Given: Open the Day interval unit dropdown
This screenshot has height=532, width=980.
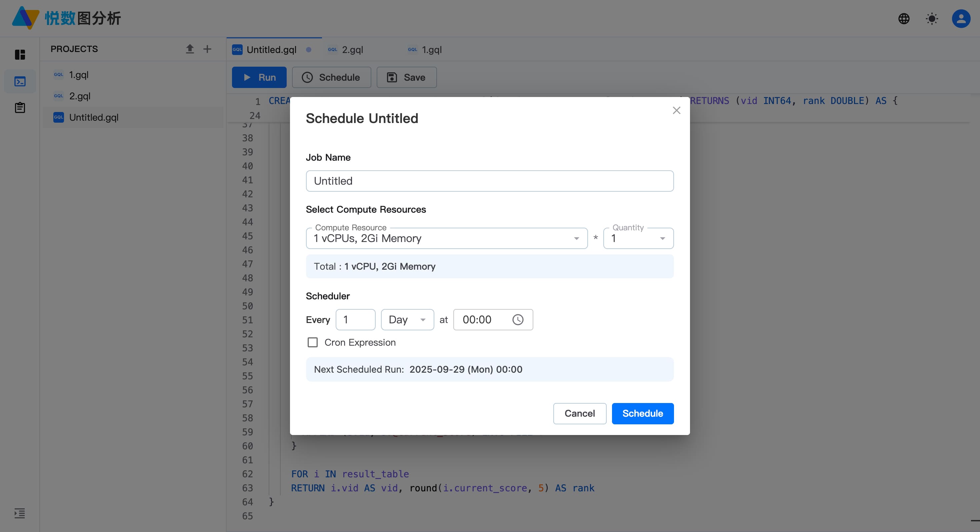Looking at the screenshot, I should pyautogui.click(x=407, y=320).
